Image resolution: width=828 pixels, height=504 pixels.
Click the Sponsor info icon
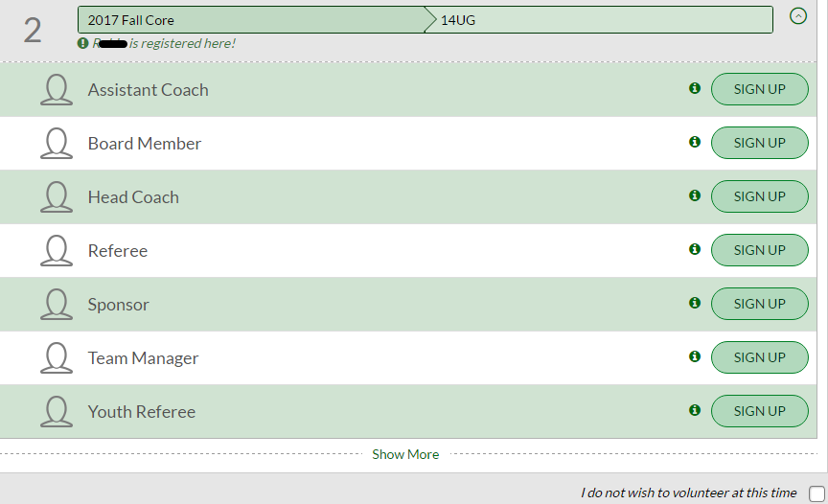(x=695, y=303)
